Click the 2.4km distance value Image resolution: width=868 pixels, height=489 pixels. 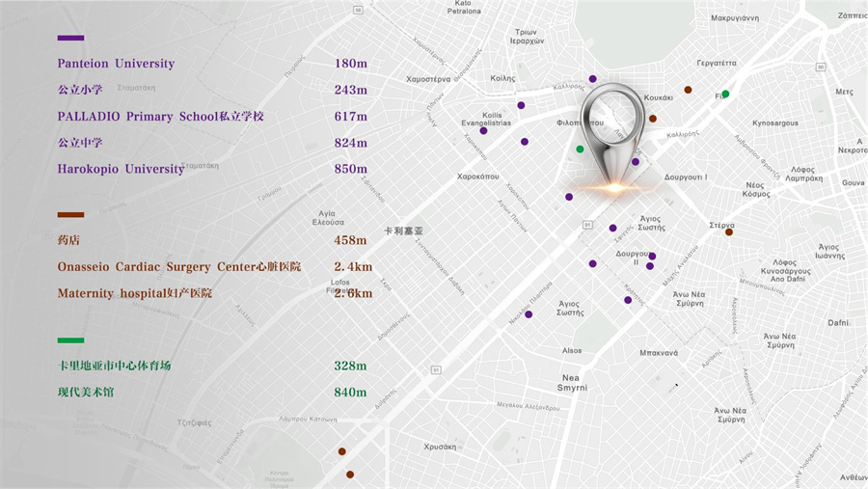pyautogui.click(x=353, y=267)
